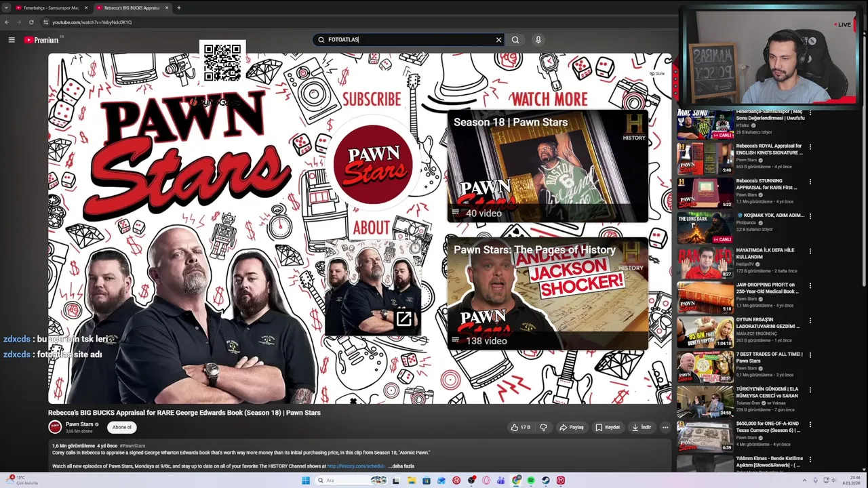868x488 pixels.
Task: Open the taskbar clock and date
Action: pos(851,481)
